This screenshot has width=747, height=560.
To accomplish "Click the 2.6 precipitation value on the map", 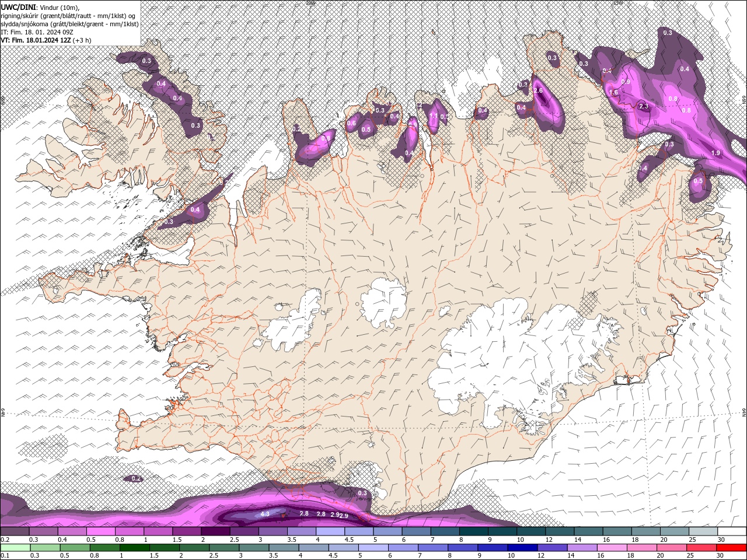I will click(x=538, y=90).
